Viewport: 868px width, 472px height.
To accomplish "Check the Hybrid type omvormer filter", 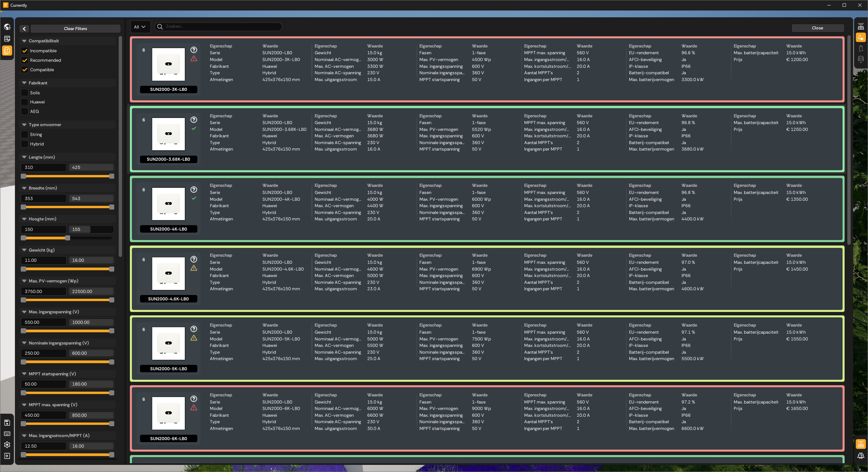I will tap(24, 144).
